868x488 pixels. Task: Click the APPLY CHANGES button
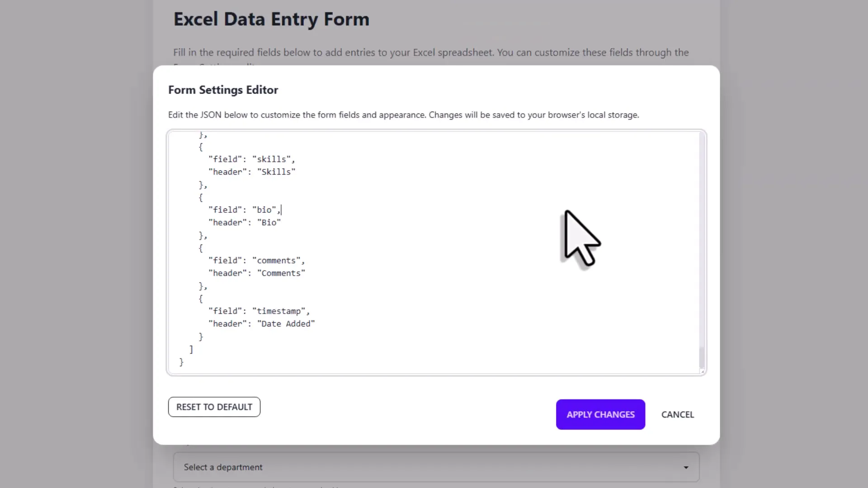[x=600, y=414]
